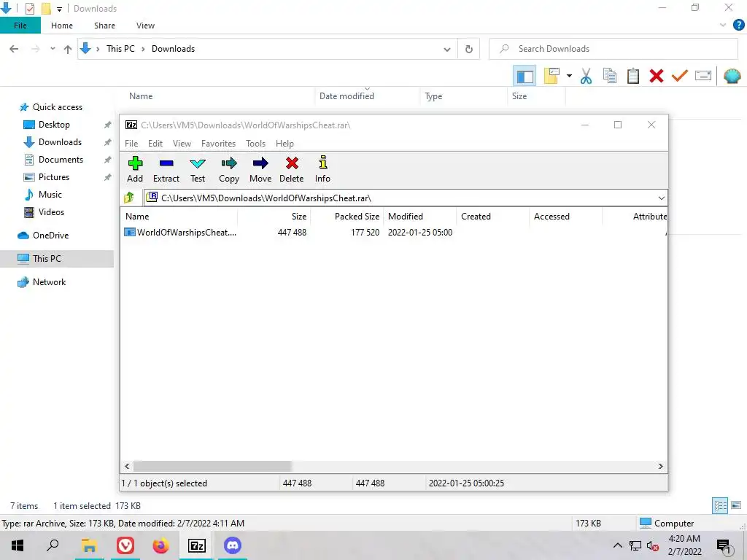Click the right scroll arrow in 7-Zip
The width and height of the screenshot is (747, 560).
(x=661, y=466)
